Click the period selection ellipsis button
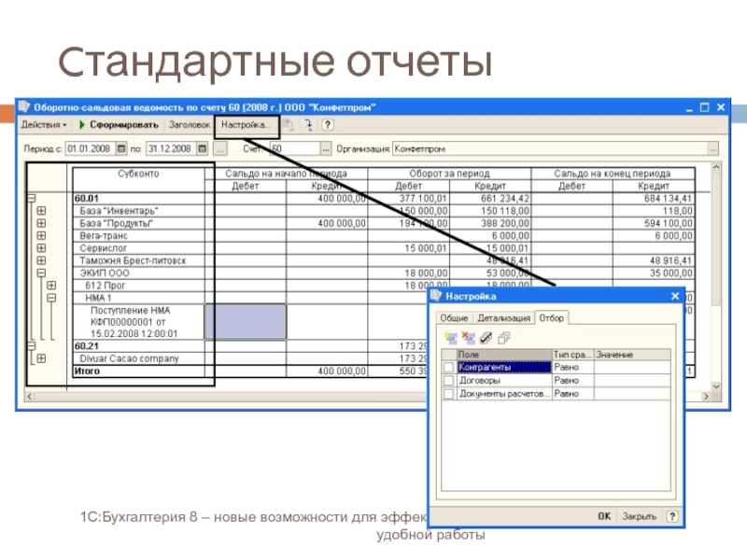This screenshot has height=560, width=747. tap(219, 148)
